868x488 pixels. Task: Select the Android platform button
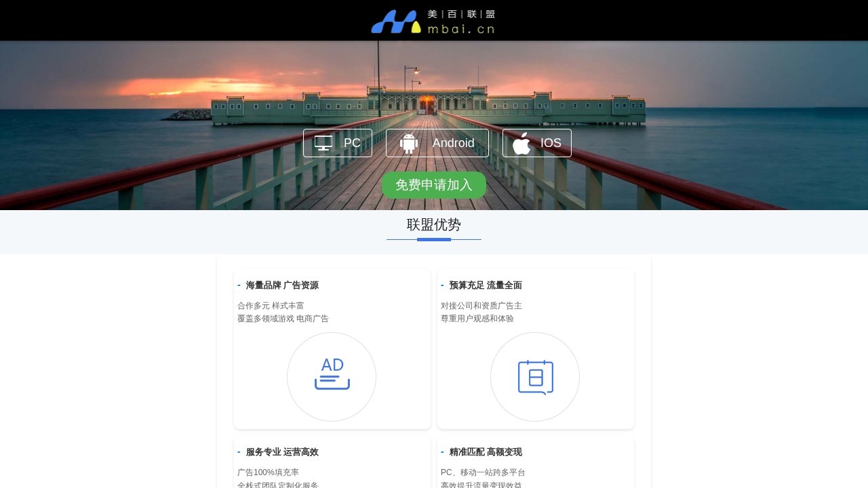pyautogui.click(x=437, y=143)
